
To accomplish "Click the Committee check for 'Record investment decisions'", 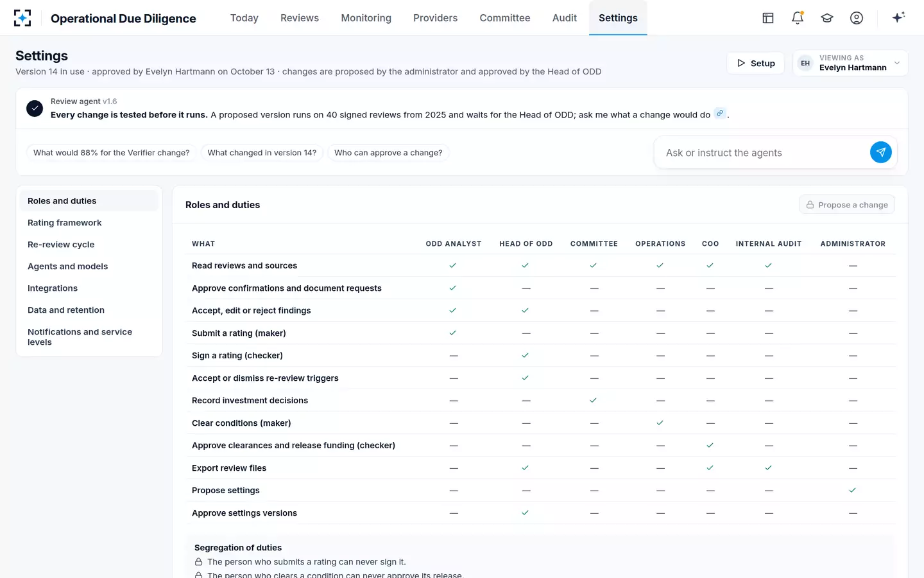I will click(594, 400).
